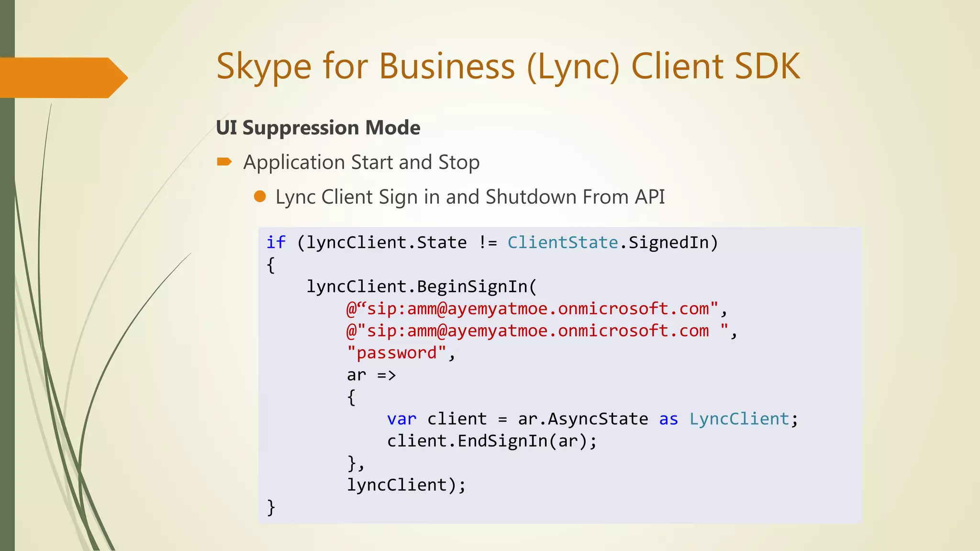Click the 'lyncClient);' closing argument line
Screen dimensions: 980x551
point(406,485)
